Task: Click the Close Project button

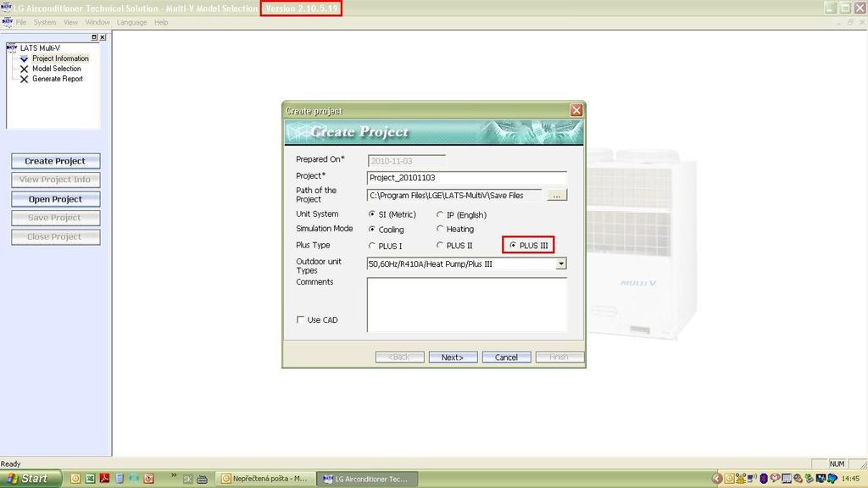Action: pyautogui.click(x=55, y=237)
